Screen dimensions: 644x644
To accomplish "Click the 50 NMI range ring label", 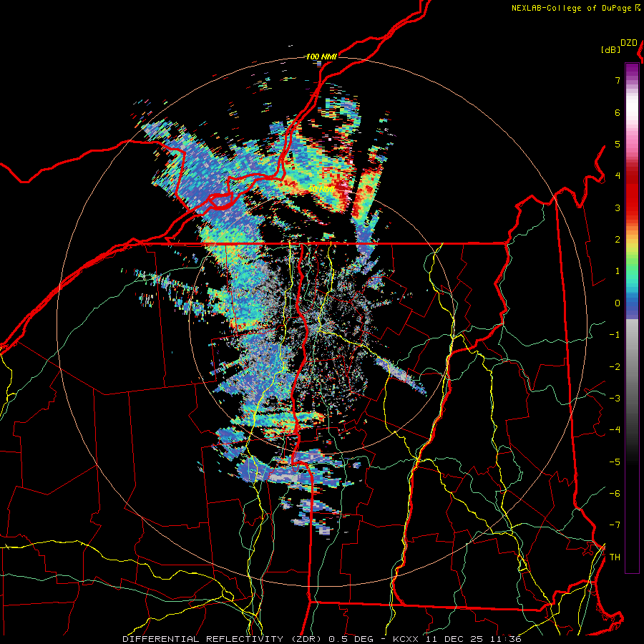I will pos(321,189).
